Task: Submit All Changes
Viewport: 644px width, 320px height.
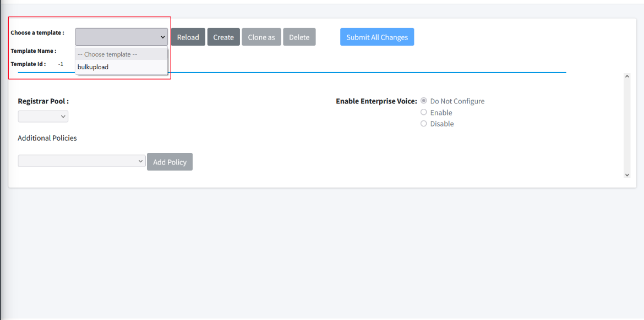Action: pos(376,36)
